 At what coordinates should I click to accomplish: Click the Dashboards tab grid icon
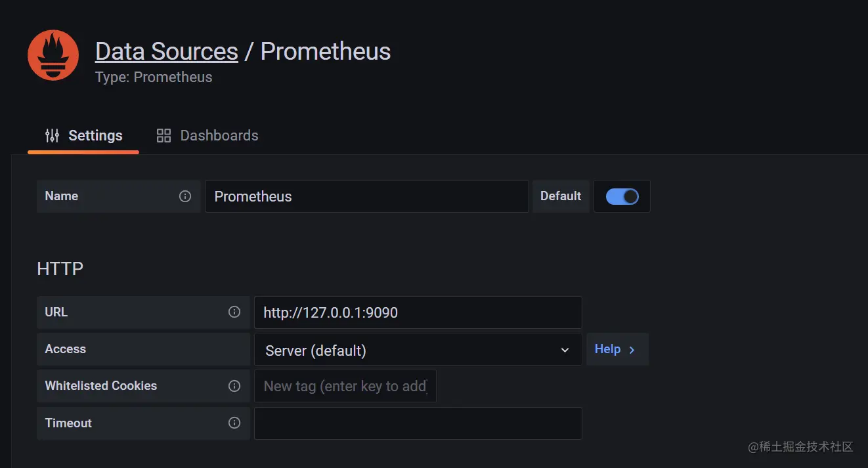tap(163, 136)
